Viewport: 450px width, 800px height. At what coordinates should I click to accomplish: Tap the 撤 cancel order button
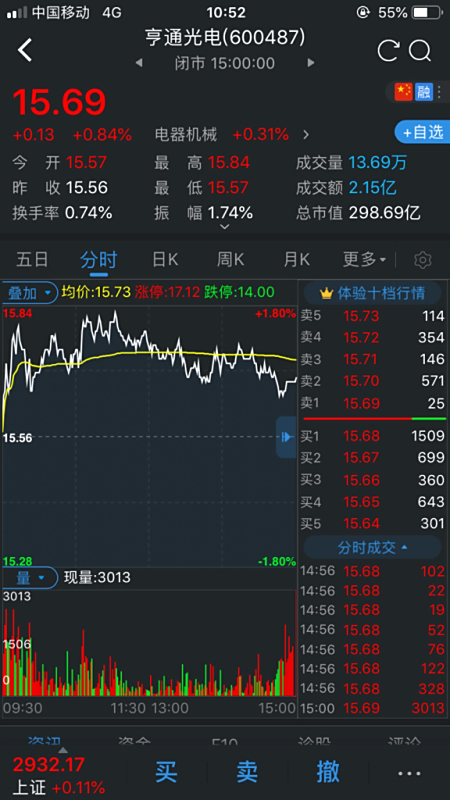(x=328, y=772)
